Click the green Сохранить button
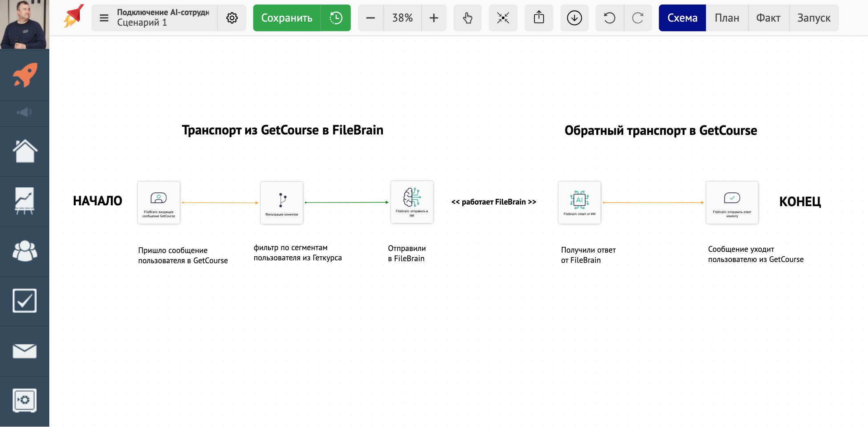Viewport: 868px width, 427px height. pyautogui.click(x=287, y=18)
